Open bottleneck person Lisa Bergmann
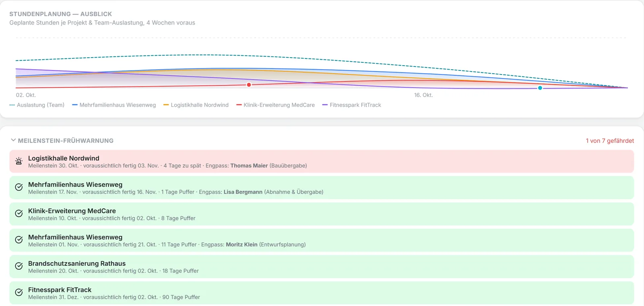The width and height of the screenshot is (644, 306). pyautogui.click(x=243, y=192)
